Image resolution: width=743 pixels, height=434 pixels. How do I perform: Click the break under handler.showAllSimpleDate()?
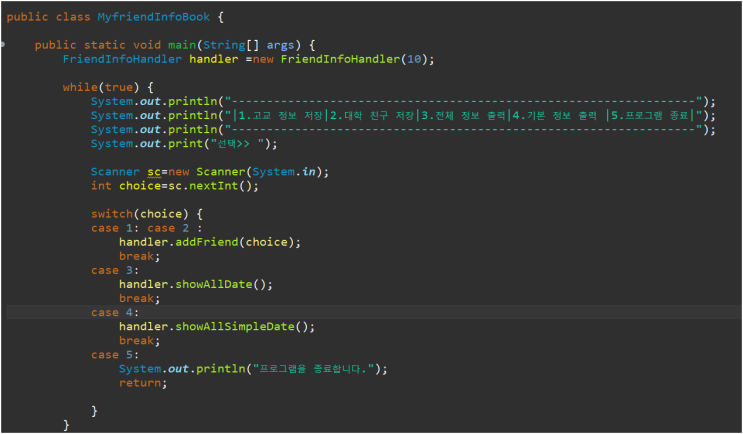[x=136, y=341]
